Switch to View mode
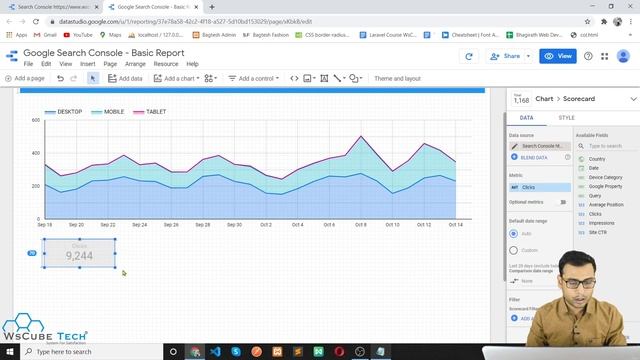 pyautogui.click(x=558, y=56)
